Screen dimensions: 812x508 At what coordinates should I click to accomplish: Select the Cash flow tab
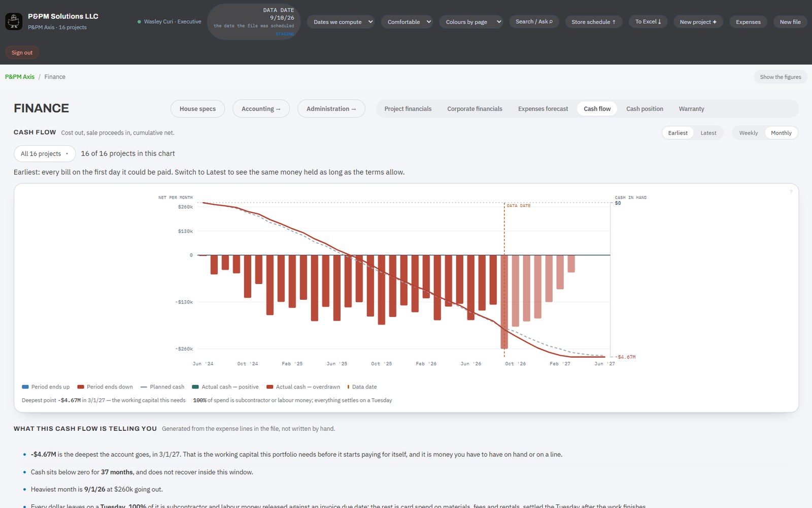tap(597, 109)
